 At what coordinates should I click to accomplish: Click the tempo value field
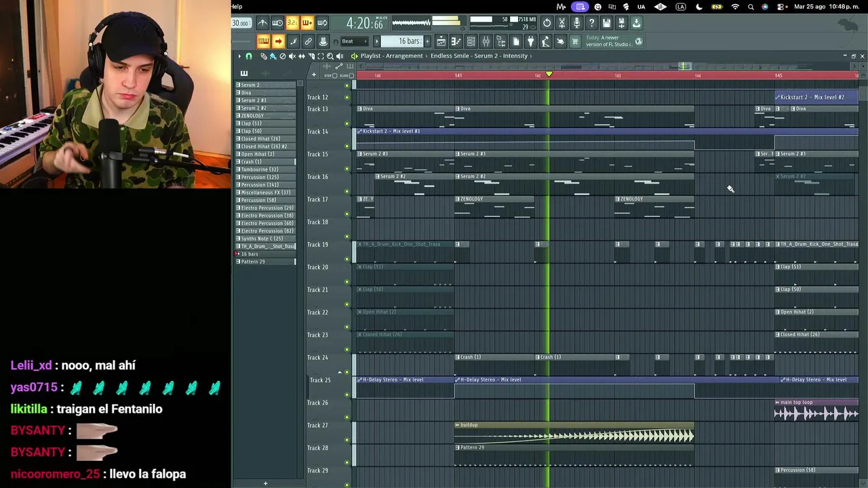[240, 23]
